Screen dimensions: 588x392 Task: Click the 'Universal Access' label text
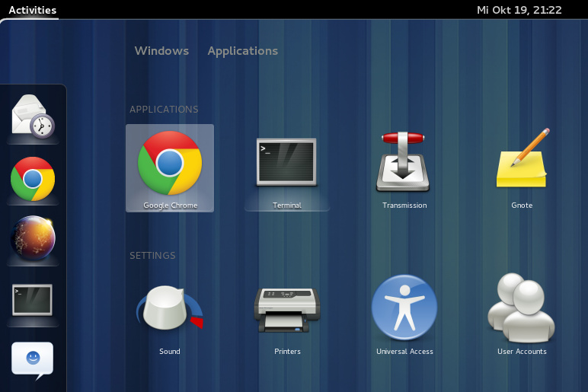click(404, 352)
